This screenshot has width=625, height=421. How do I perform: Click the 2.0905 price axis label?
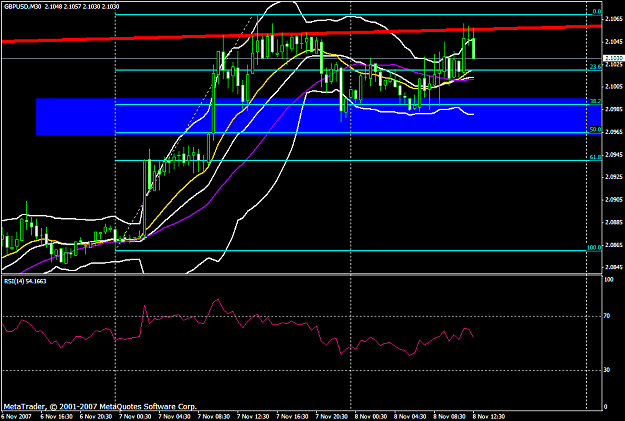pyautogui.click(x=613, y=199)
